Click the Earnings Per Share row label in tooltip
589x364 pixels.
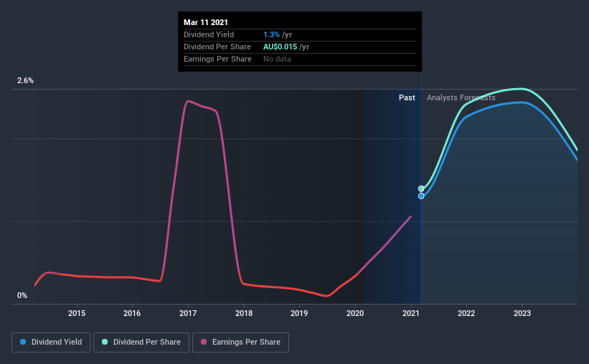(x=217, y=59)
